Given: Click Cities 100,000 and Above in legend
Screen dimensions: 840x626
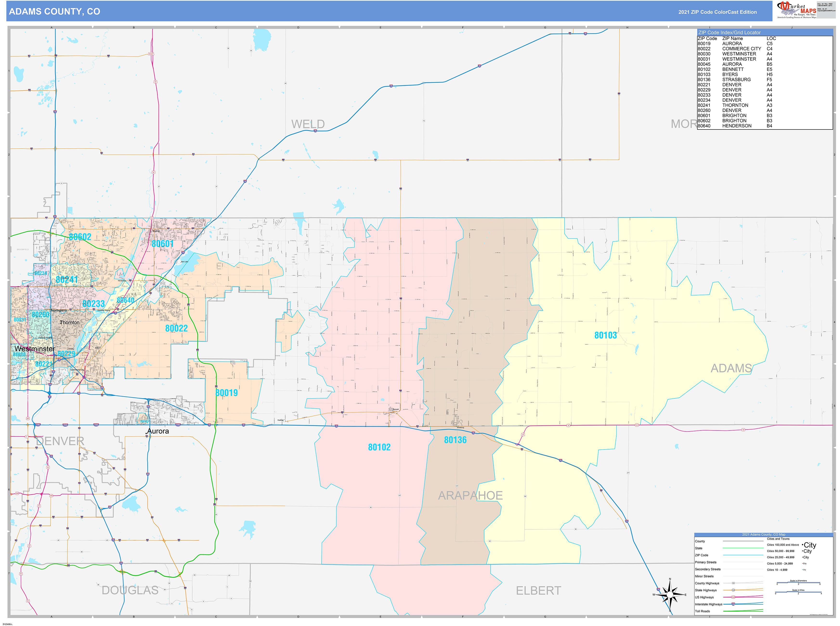Looking at the screenshot, I should [x=783, y=545].
